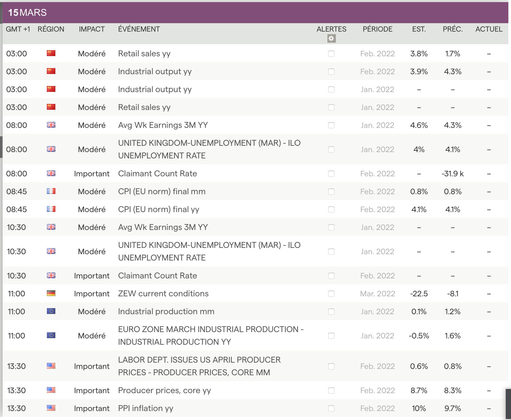
Task: Click German flag beside ZEW current conditions
Action: (51, 293)
